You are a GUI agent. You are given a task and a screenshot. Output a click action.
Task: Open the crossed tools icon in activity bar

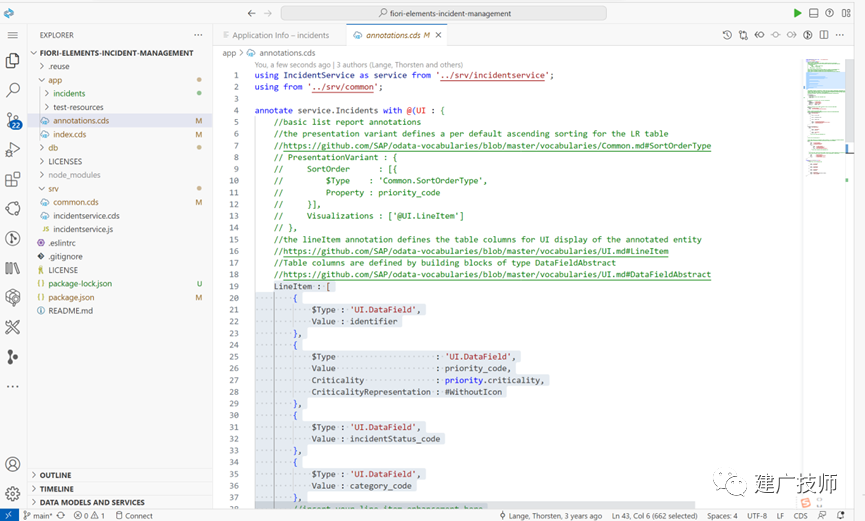pyautogui.click(x=13, y=327)
